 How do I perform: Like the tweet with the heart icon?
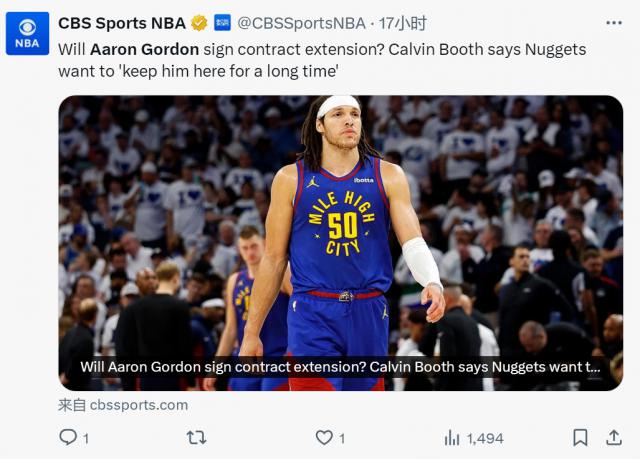coord(324,438)
